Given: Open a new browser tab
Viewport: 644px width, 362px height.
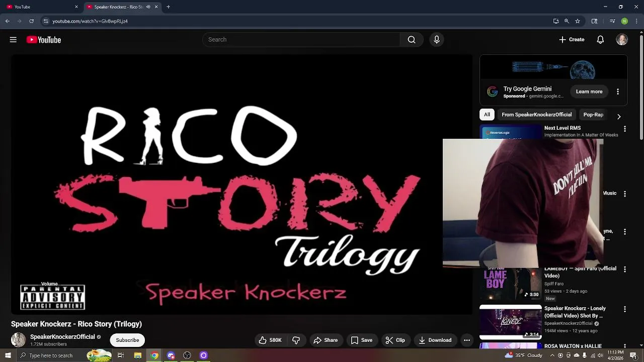Looking at the screenshot, I should coord(168,7).
